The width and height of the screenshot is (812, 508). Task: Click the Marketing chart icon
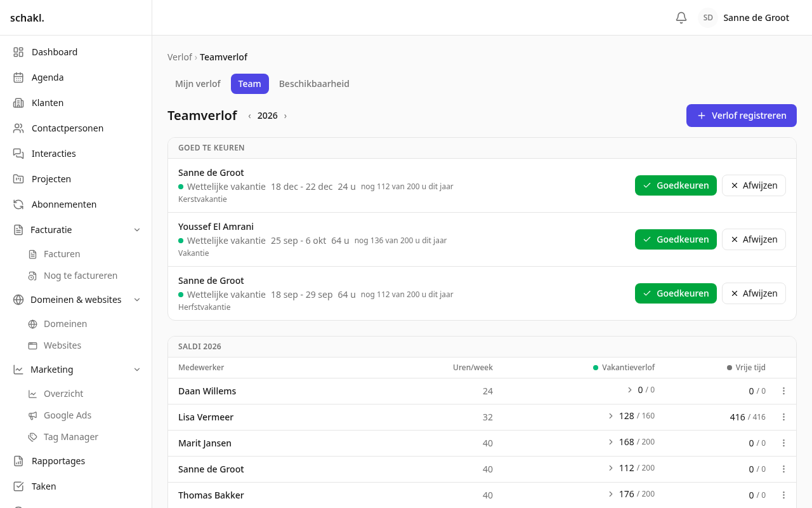coord(18,370)
